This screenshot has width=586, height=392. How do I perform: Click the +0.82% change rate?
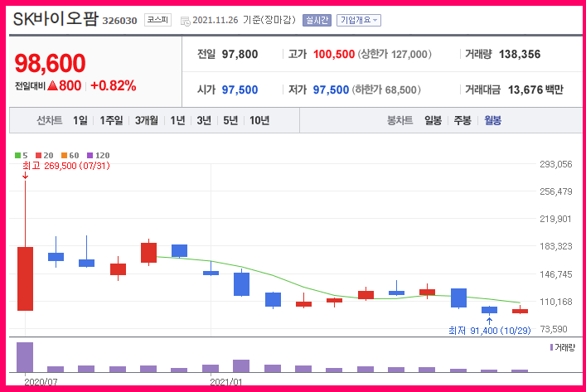coord(114,85)
